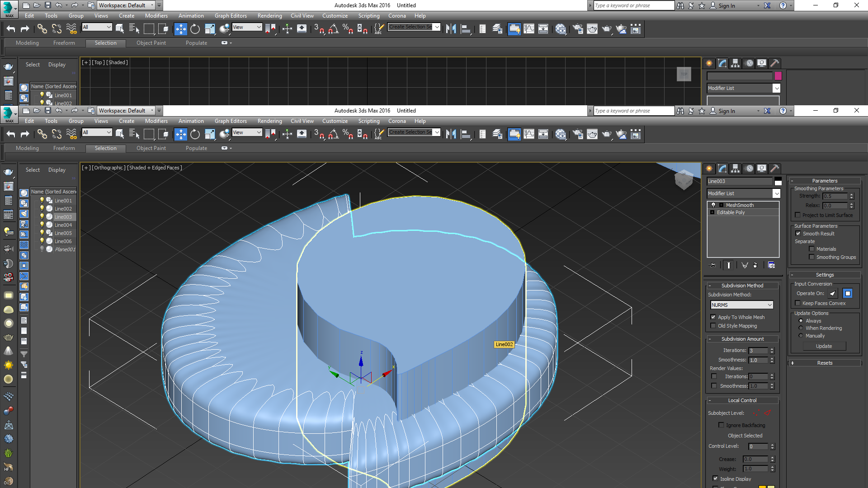This screenshot has height=488, width=868.
Task: Enable Old Style Mapping checkbox
Action: coord(713,326)
